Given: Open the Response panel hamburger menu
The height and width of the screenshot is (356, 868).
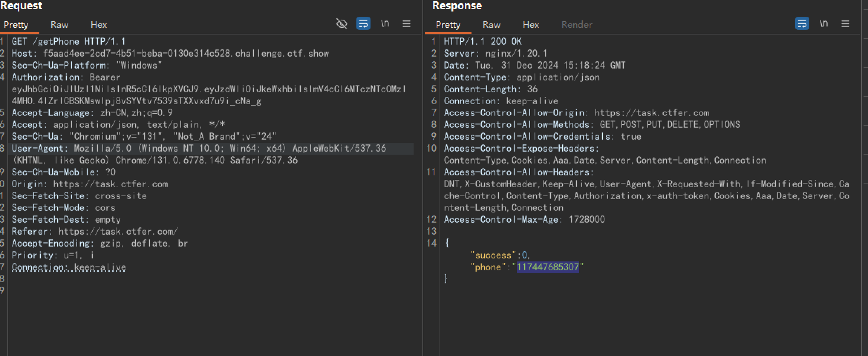Looking at the screenshot, I should (x=845, y=24).
